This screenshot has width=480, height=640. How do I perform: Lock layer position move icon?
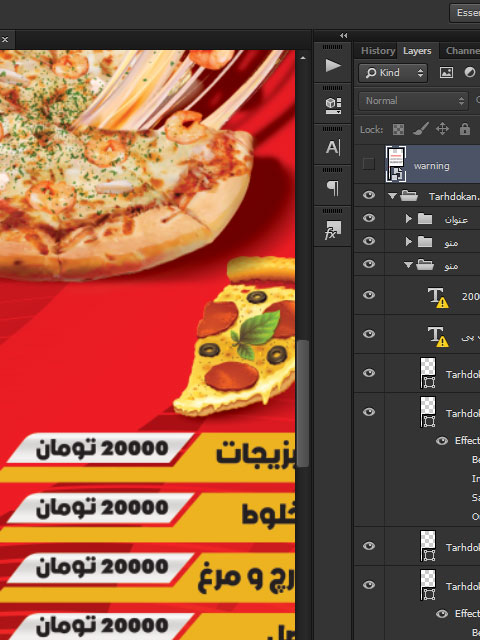pyautogui.click(x=442, y=129)
